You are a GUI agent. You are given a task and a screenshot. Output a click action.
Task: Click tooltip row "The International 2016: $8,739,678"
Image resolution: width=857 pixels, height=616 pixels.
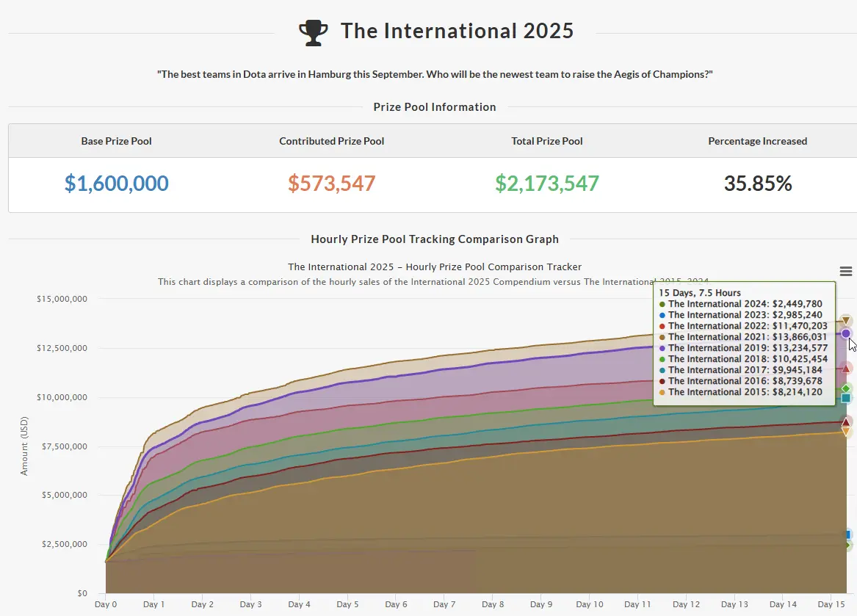740,381
